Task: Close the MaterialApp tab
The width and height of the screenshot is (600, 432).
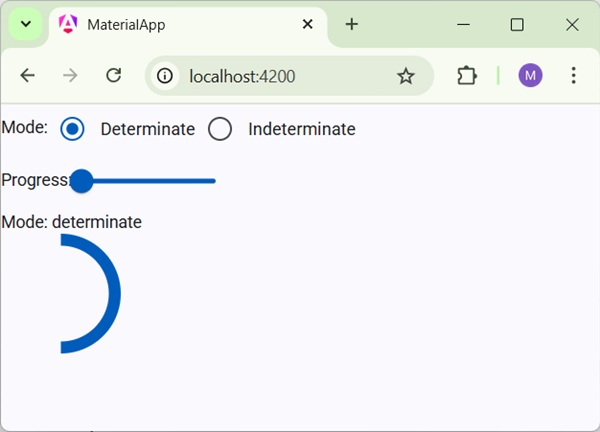Action: point(308,24)
